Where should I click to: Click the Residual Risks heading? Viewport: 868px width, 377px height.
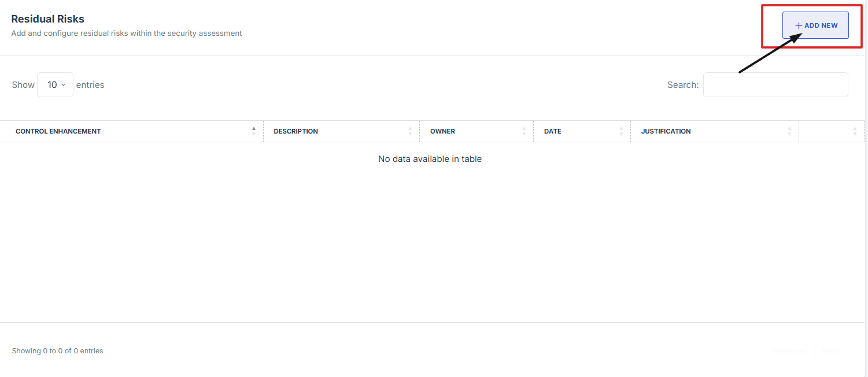pos(48,19)
